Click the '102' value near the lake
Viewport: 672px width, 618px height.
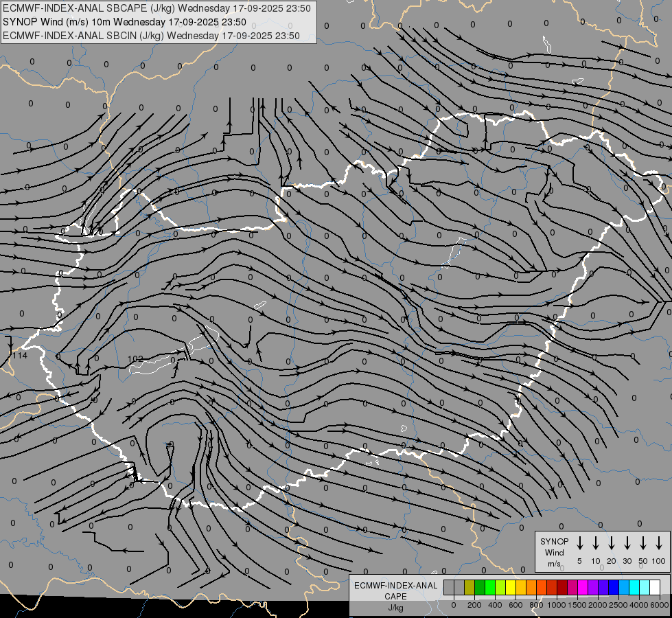[135, 359]
